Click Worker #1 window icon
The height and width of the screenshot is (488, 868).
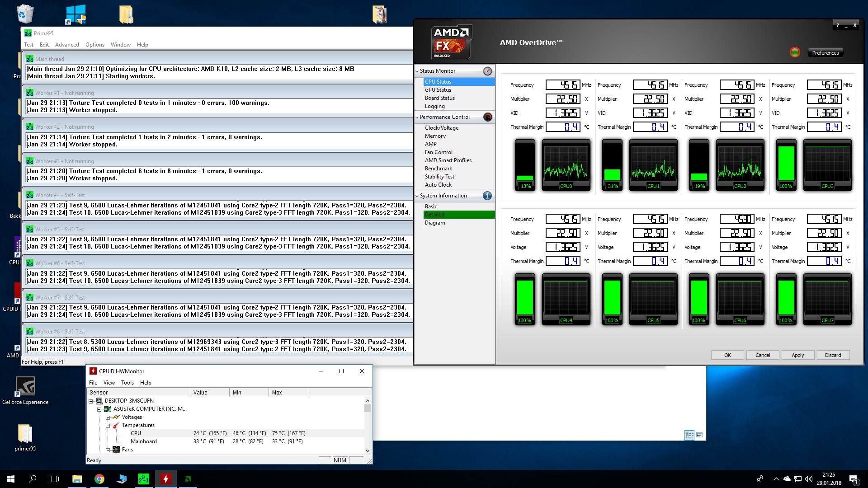[x=30, y=93]
